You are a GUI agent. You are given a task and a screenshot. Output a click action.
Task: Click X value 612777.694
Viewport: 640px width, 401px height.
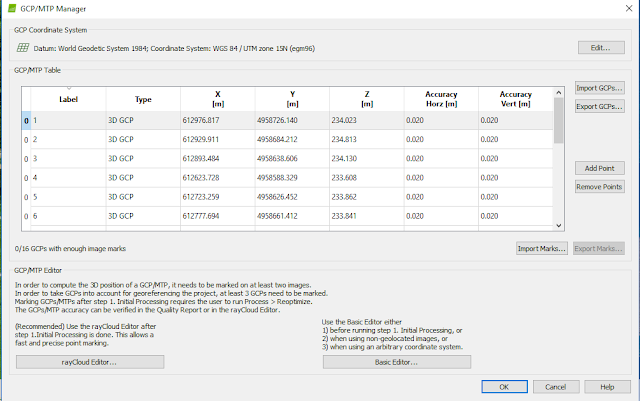point(201,216)
